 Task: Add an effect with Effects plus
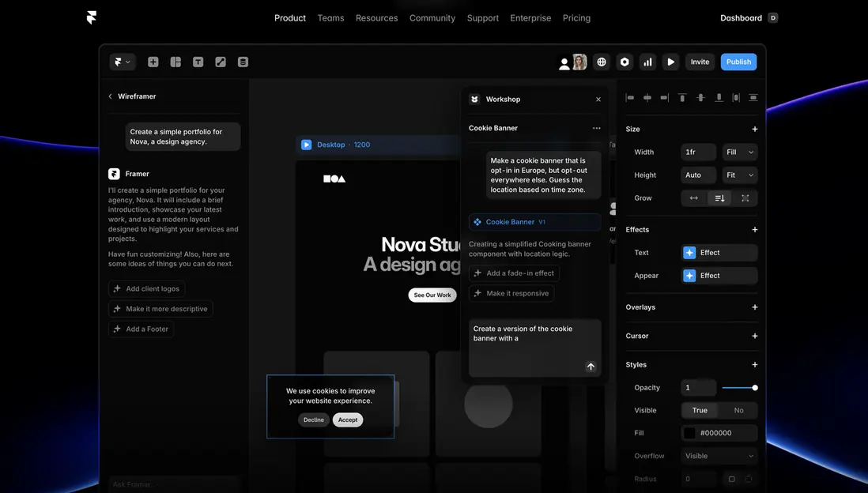(754, 230)
